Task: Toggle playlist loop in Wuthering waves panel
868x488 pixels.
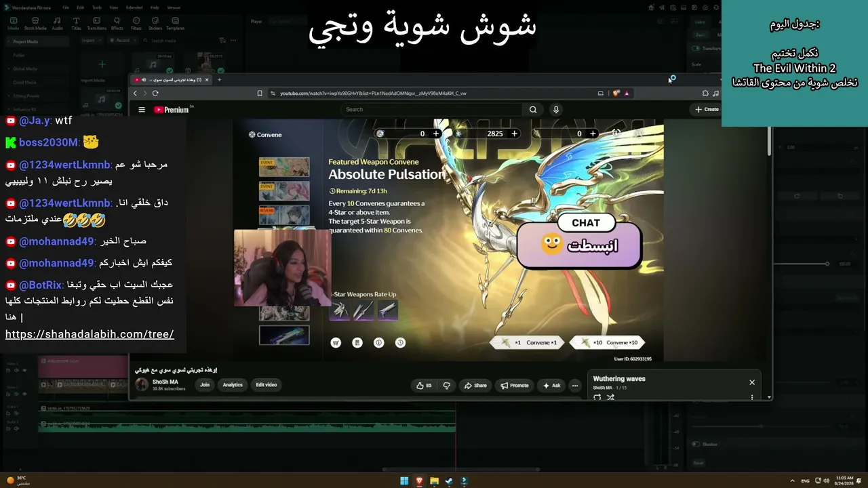Action: 597,397
